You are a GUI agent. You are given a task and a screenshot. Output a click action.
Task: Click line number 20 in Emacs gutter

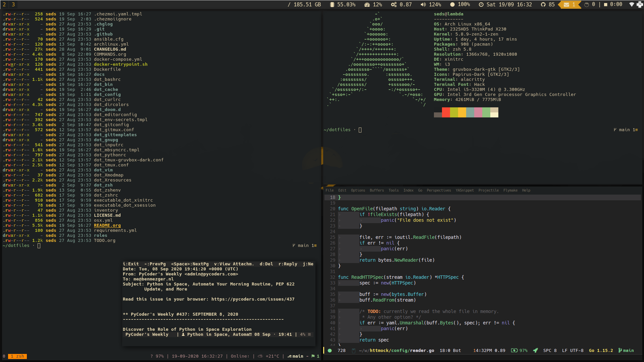coord(332,209)
